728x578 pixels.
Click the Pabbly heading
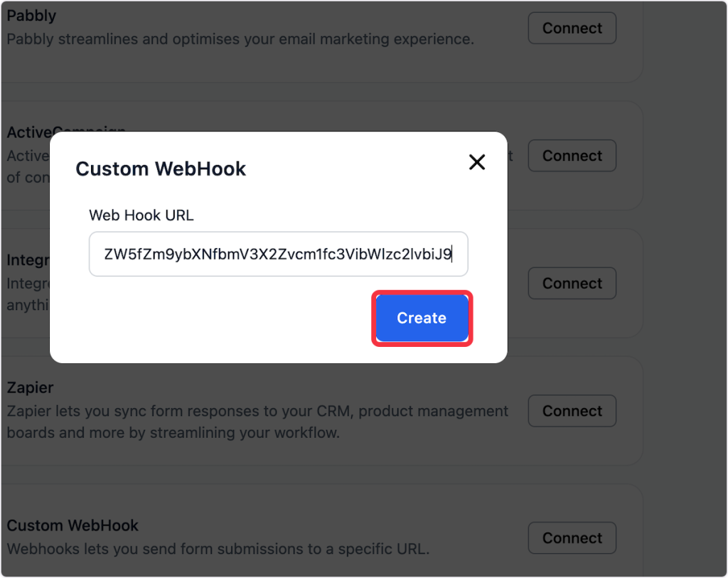click(31, 15)
